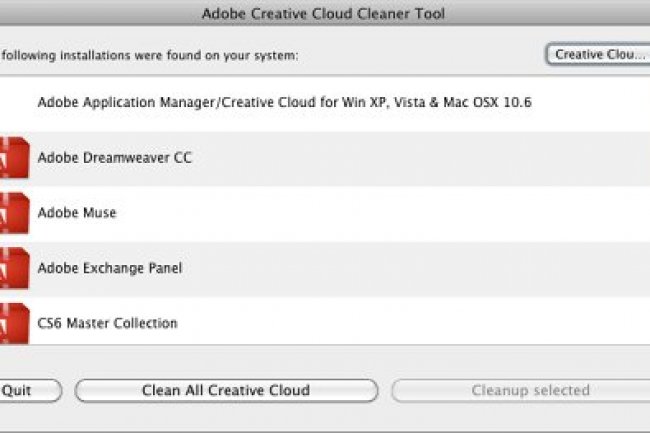Click the "following installations were found" header text
The height and width of the screenshot is (433, 650).
[150, 55]
